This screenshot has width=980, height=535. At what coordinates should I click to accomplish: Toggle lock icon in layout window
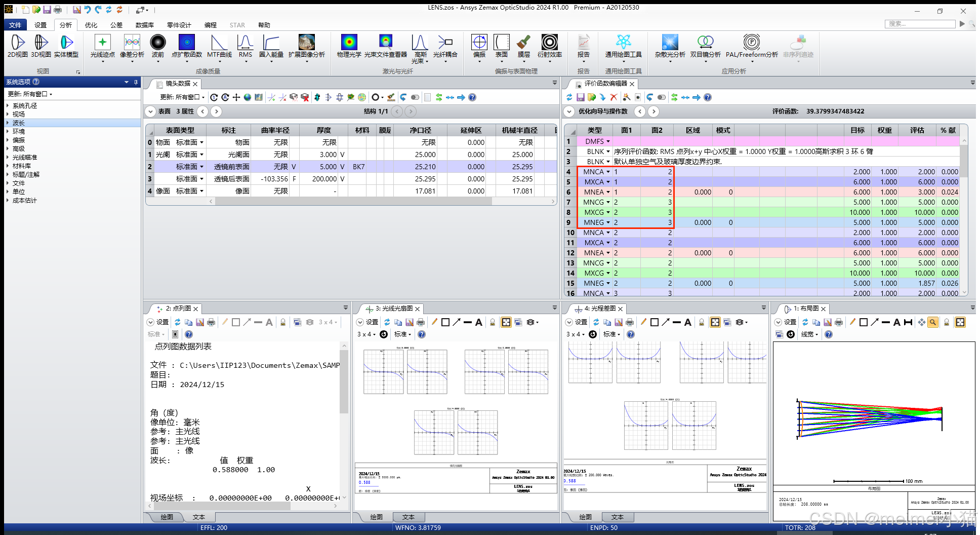pos(946,322)
